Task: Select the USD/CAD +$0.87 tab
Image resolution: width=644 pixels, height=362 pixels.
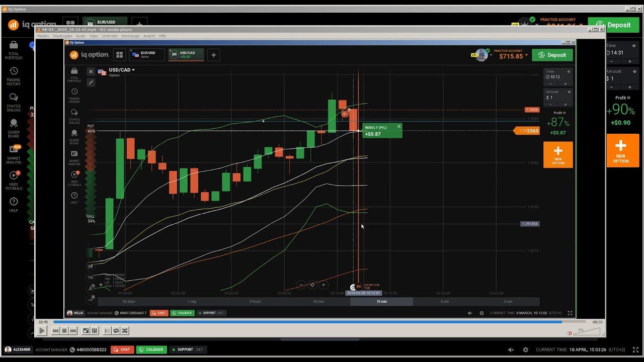Action: (x=186, y=55)
